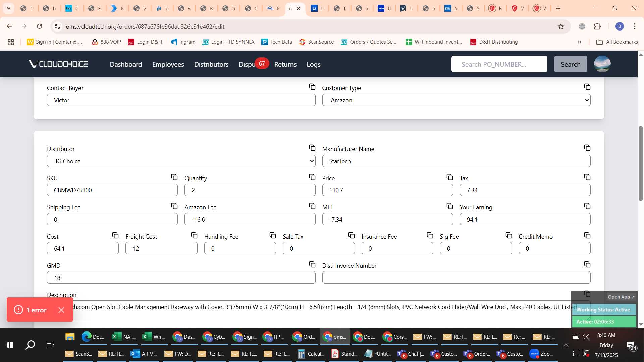Copy the Disti Invoice Number value

[x=587, y=265]
